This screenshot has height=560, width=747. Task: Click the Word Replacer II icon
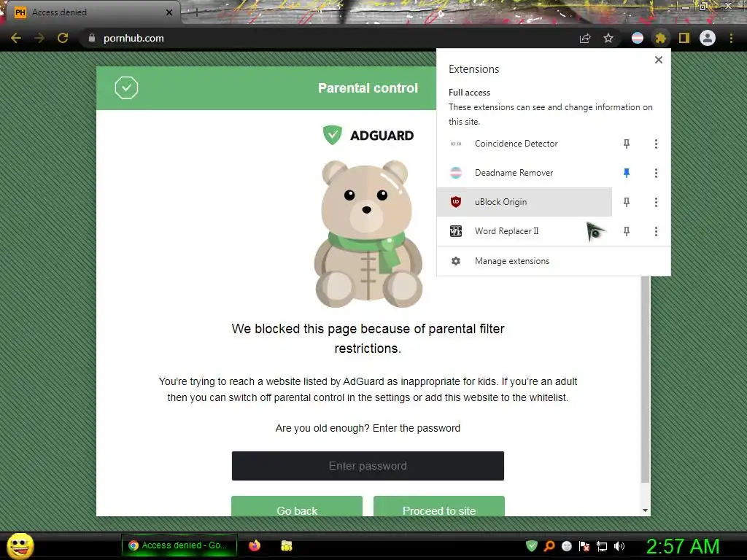click(x=456, y=231)
